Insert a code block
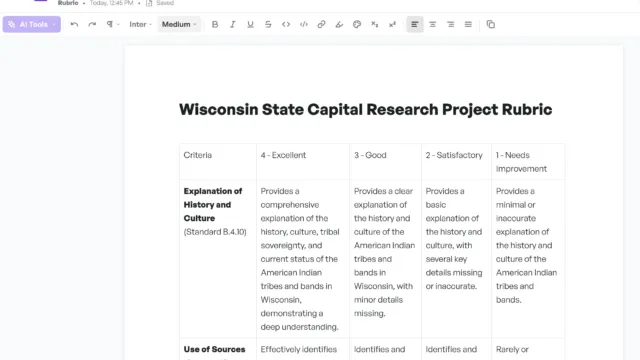 [x=304, y=24]
